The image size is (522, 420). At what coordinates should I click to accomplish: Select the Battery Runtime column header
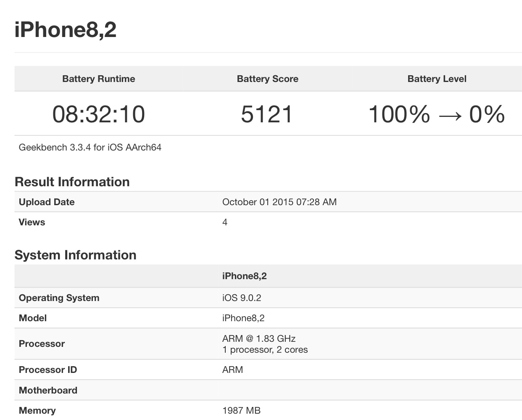(x=99, y=79)
